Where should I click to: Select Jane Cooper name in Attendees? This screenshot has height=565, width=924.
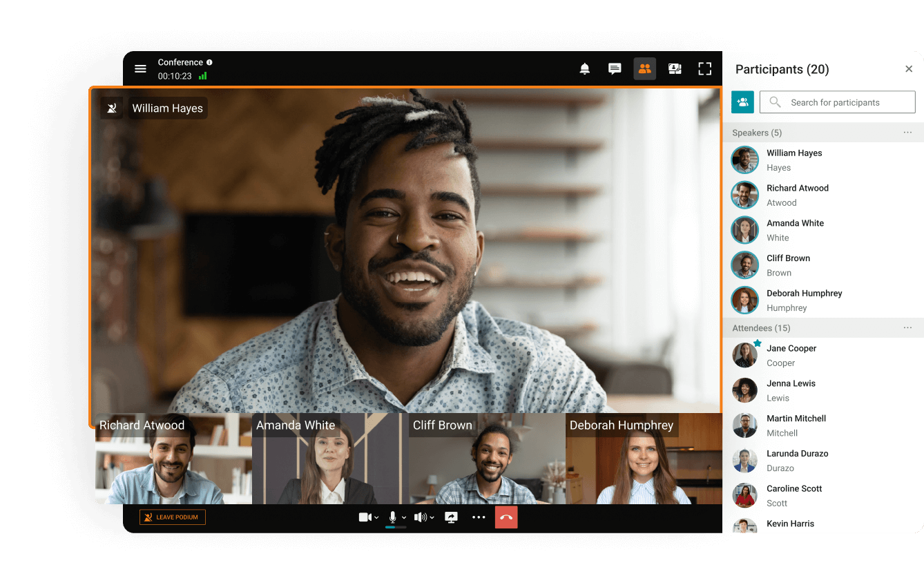point(791,349)
